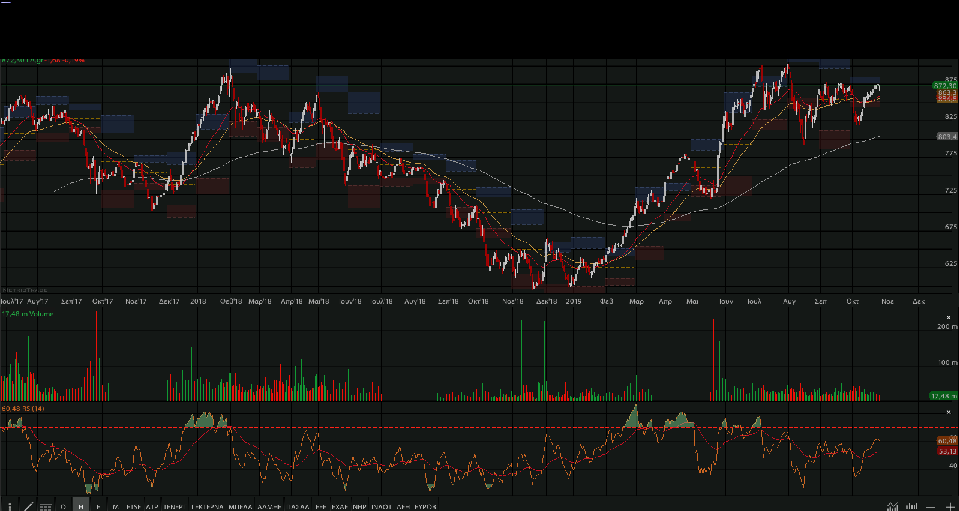Open the grid layout icon
959x511 pixels.
click(x=45, y=507)
